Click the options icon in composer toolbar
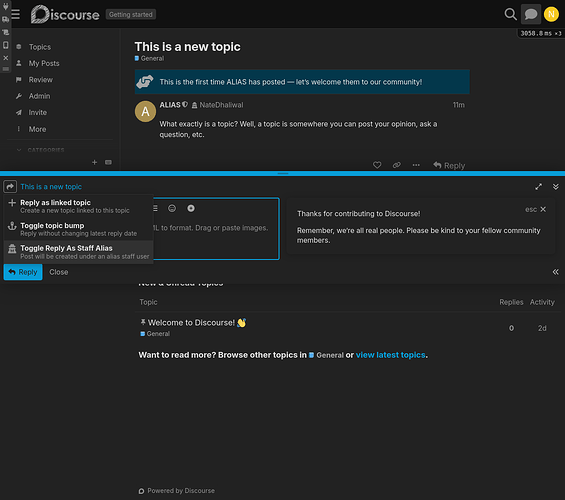Image resolution: width=565 pixels, height=500 pixels. pyautogui.click(x=191, y=208)
